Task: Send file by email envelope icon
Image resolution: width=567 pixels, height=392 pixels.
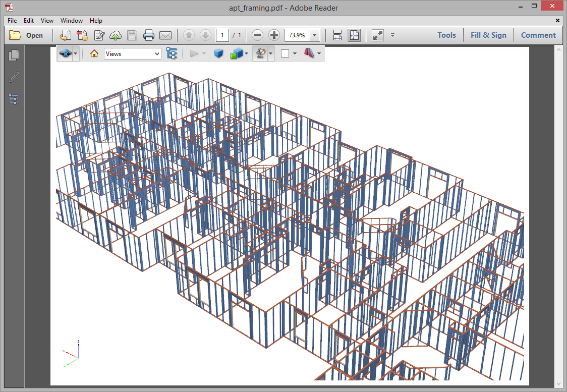Action: tap(165, 35)
